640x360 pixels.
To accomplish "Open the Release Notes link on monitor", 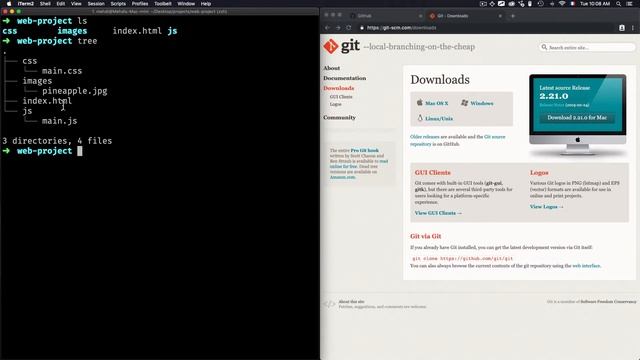I will [x=551, y=105].
